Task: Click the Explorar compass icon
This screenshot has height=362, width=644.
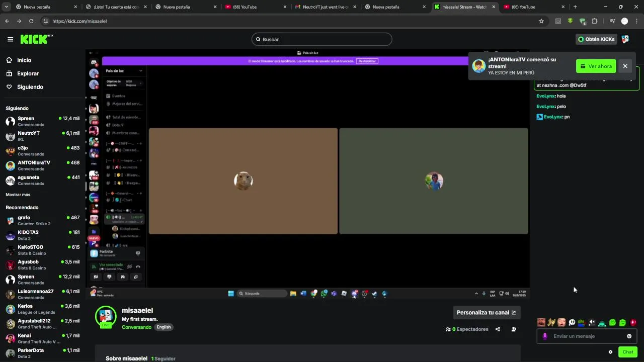Action: click(x=9, y=73)
